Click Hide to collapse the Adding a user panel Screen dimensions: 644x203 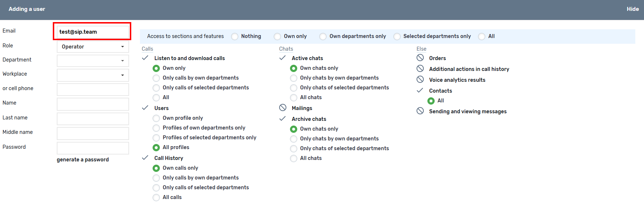[x=632, y=9]
